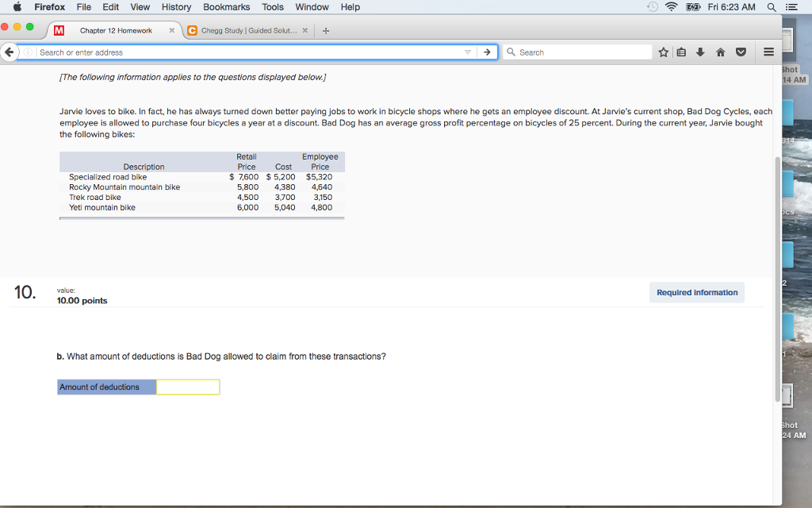Click the Time Machine icon in menu bar
The width and height of the screenshot is (812, 508).
pos(653,6)
